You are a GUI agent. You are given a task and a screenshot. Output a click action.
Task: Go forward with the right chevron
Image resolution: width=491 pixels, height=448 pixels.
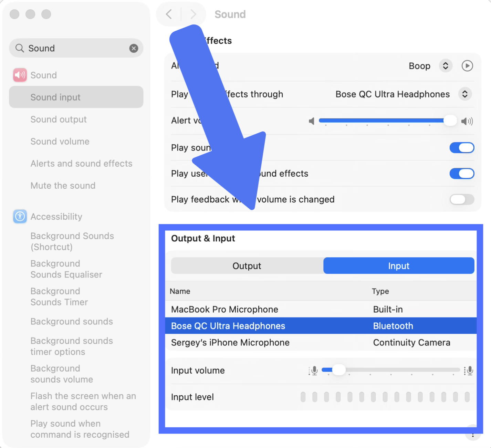coord(193,14)
